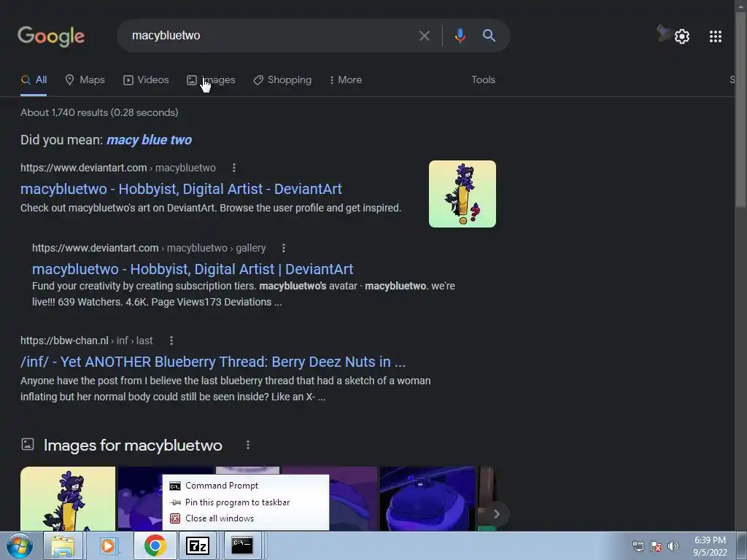Open options dots for bbw-chan.nl result

click(x=171, y=341)
